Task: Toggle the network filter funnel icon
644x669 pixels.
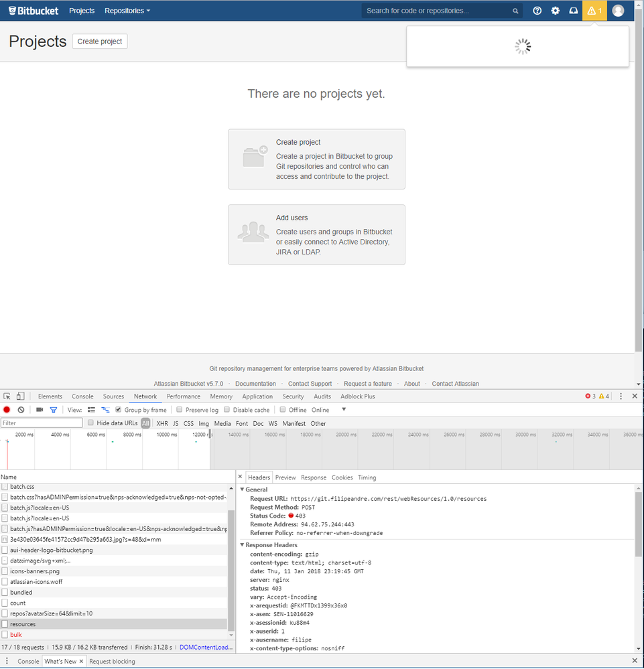Action: pyautogui.click(x=54, y=410)
